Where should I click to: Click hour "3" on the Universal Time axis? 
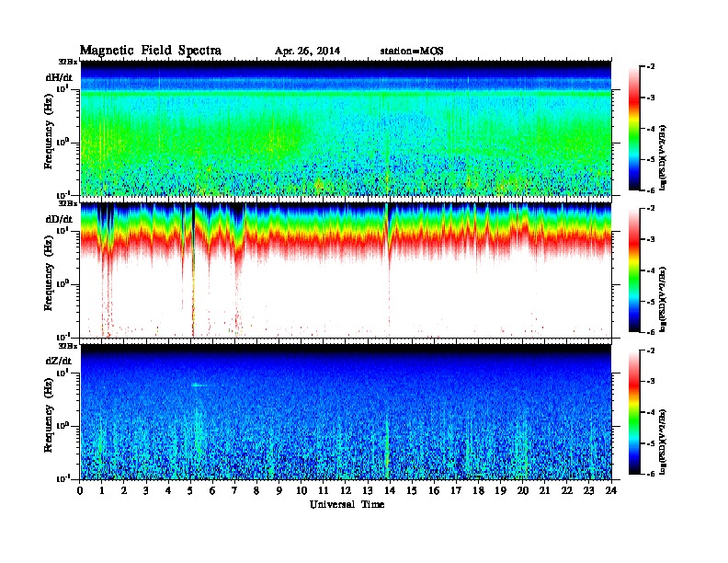[x=146, y=490]
